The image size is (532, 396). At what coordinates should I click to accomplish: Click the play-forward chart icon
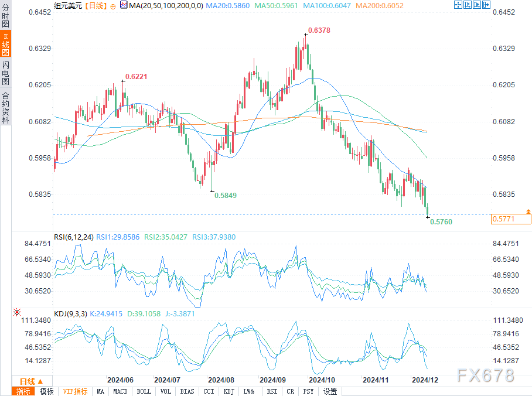(477, 5)
